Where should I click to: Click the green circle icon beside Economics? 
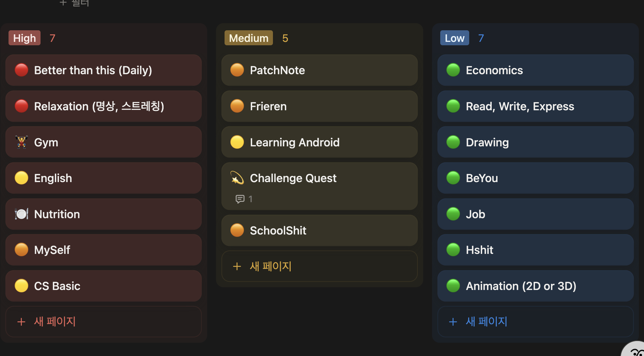click(453, 70)
